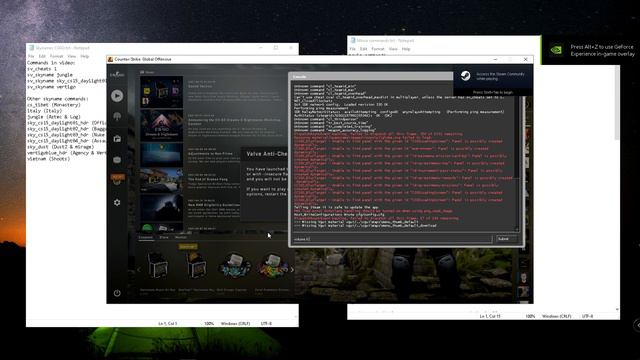Click the Console window title bar

coord(371,76)
